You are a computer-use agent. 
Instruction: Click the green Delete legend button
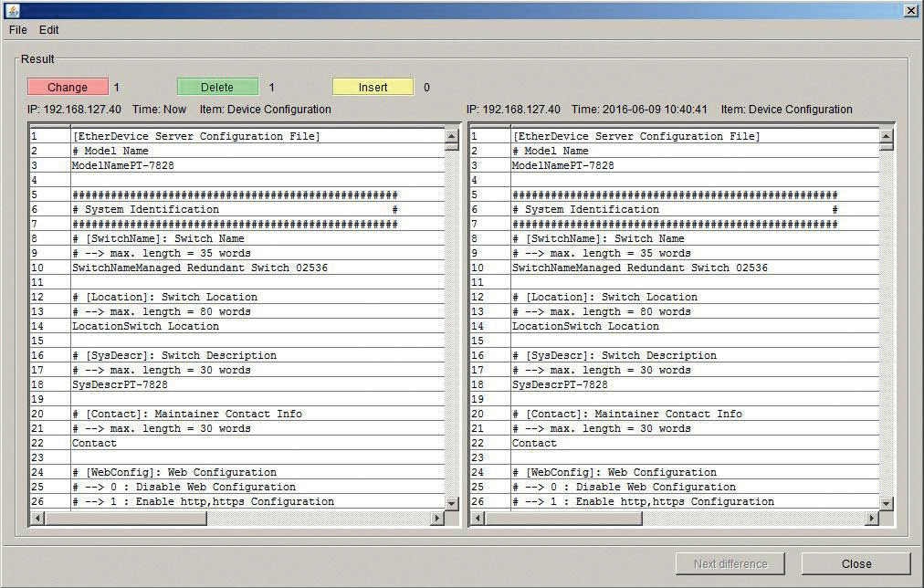[217, 88]
